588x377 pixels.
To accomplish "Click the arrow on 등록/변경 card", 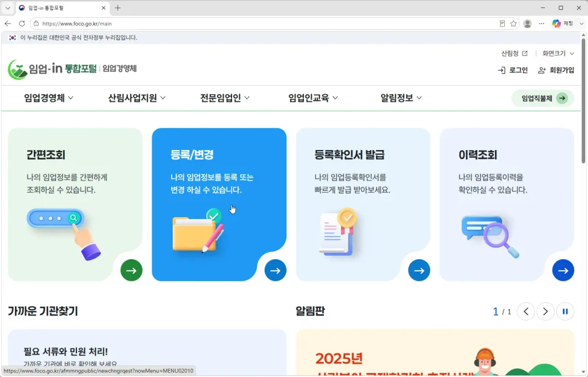I will click(275, 270).
